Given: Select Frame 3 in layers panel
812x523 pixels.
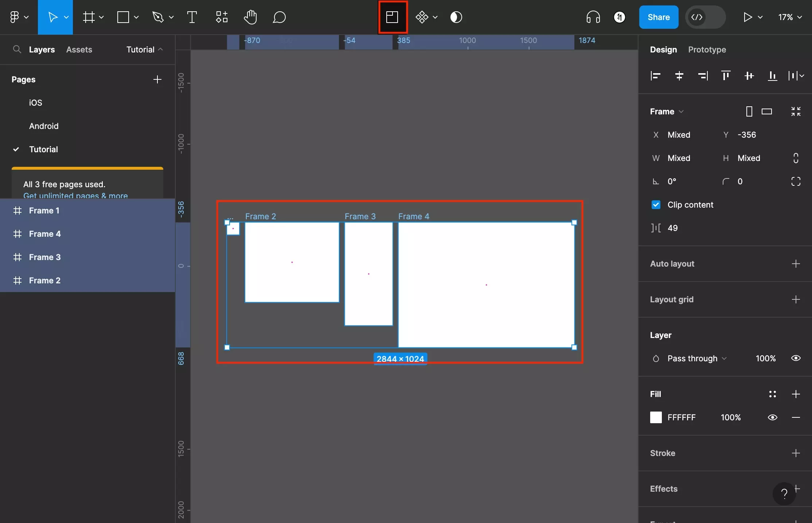Looking at the screenshot, I should click(x=44, y=257).
